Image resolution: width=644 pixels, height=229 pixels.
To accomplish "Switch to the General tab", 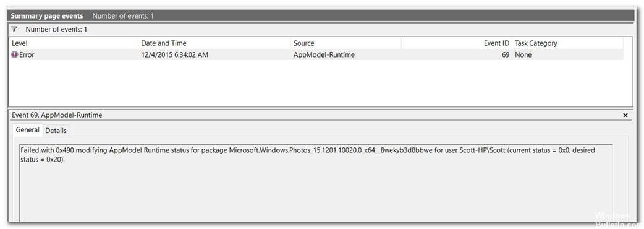I will 28,130.
